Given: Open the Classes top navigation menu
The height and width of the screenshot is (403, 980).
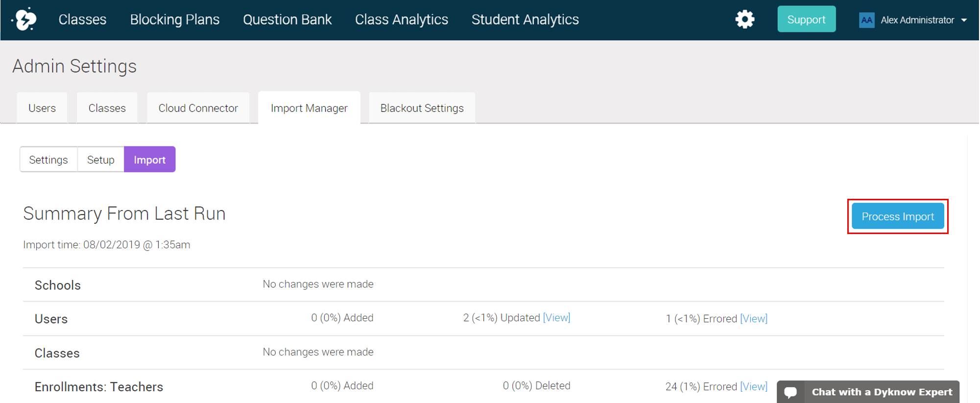Looking at the screenshot, I should pyautogui.click(x=82, y=20).
